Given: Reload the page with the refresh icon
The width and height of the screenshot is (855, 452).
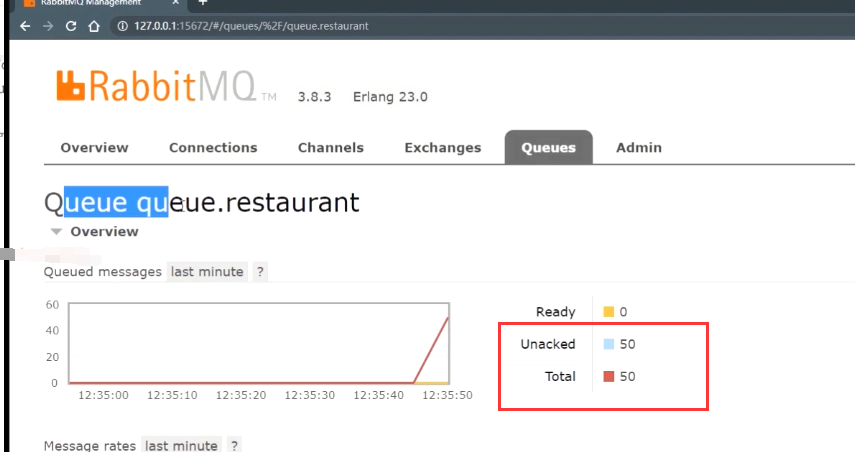Looking at the screenshot, I should pos(71,26).
